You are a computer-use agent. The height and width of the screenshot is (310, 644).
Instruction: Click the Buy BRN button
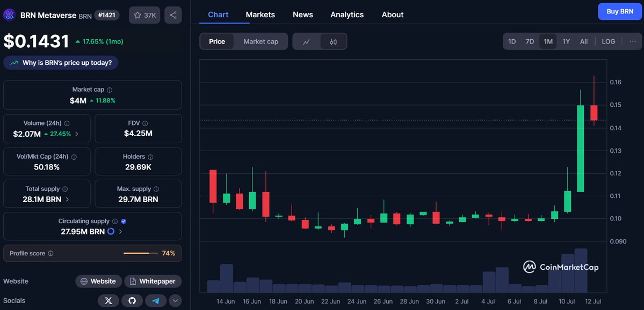coord(620,11)
